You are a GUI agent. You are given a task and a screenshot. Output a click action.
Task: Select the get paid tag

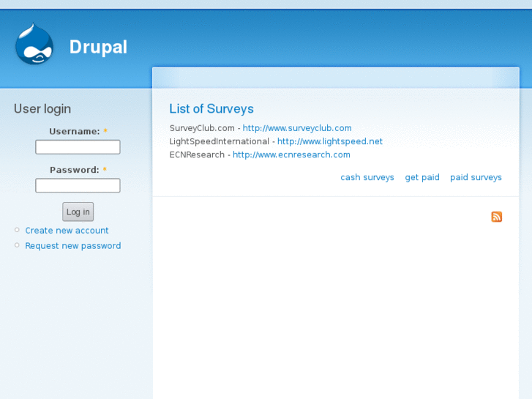(422, 177)
